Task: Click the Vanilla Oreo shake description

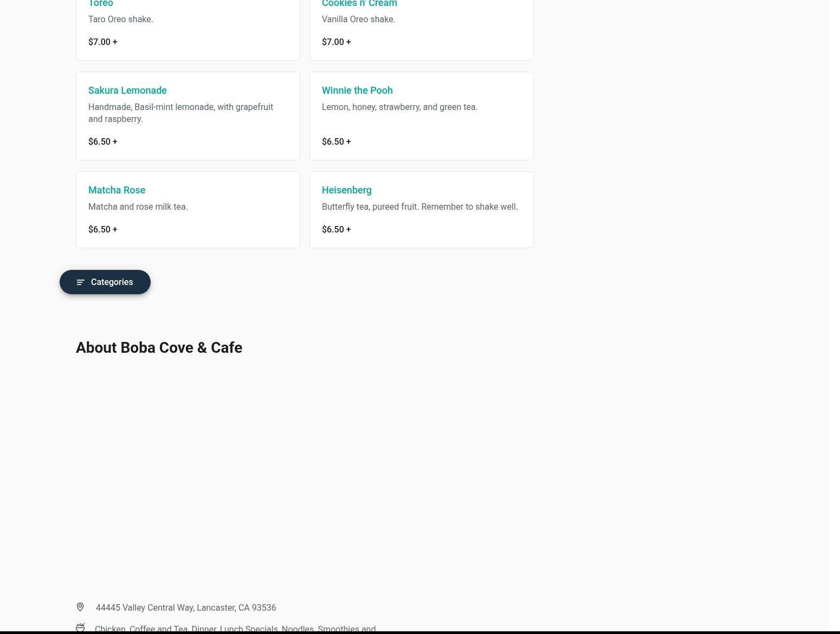Action: tap(359, 19)
